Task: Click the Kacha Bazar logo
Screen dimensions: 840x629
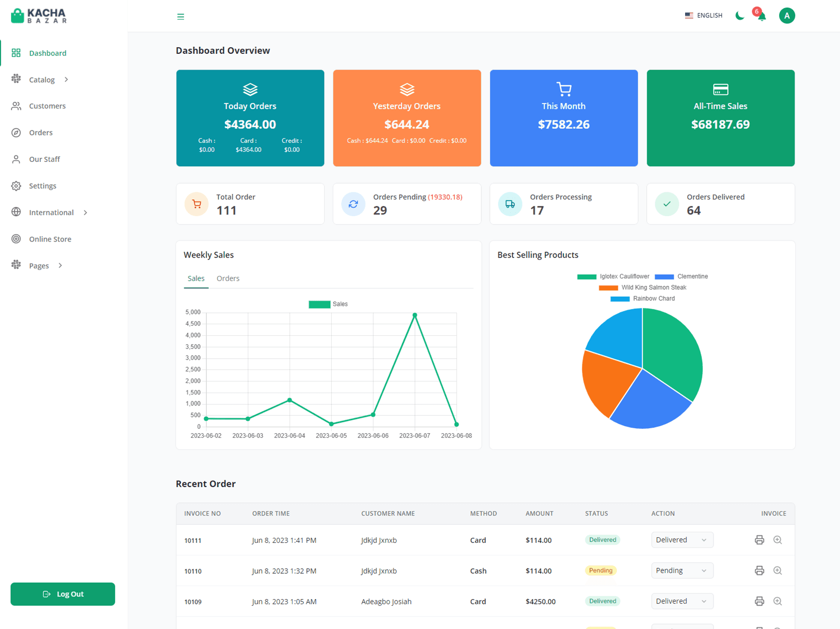Action: 39,16
